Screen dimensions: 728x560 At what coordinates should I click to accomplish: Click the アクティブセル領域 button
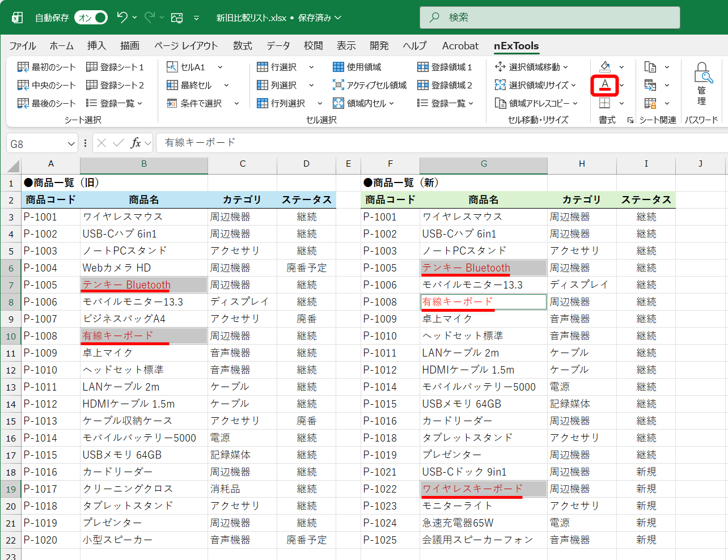pyautogui.click(x=370, y=85)
